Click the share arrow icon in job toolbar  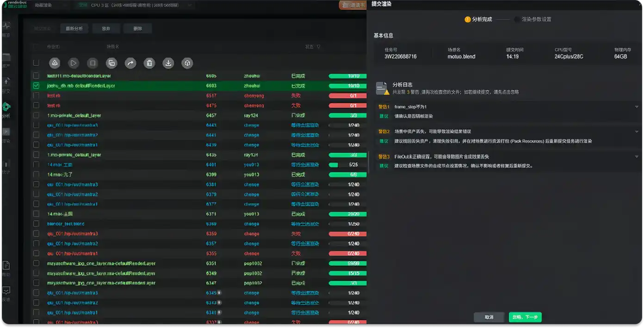[130, 63]
